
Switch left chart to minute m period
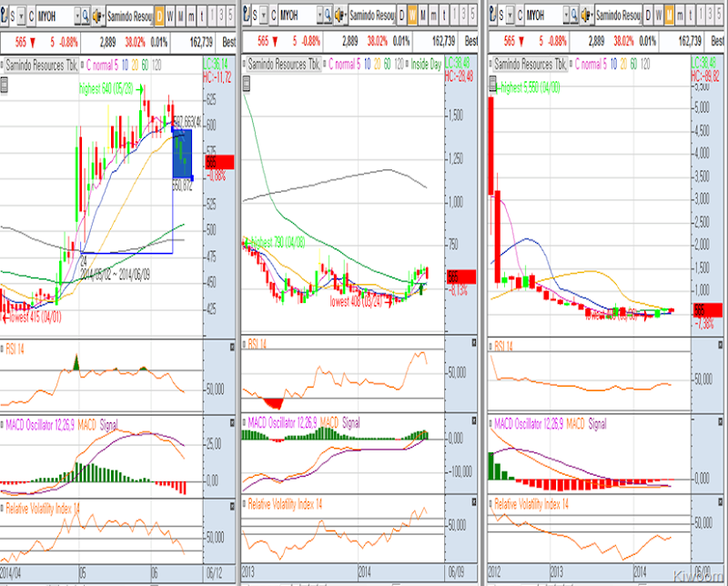tap(191, 16)
